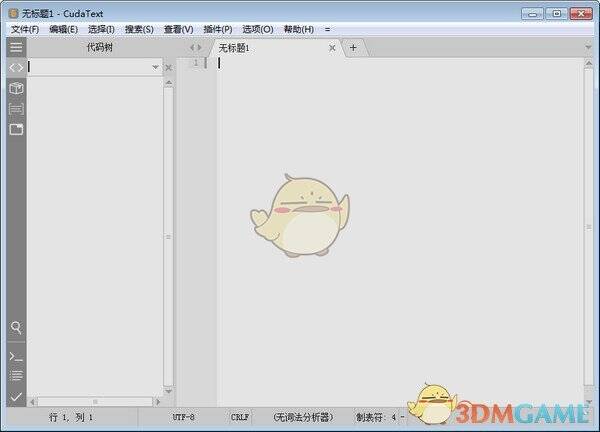Click the code tree horizontal scrollbar thumb
600x432 pixels.
click(x=95, y=402)
